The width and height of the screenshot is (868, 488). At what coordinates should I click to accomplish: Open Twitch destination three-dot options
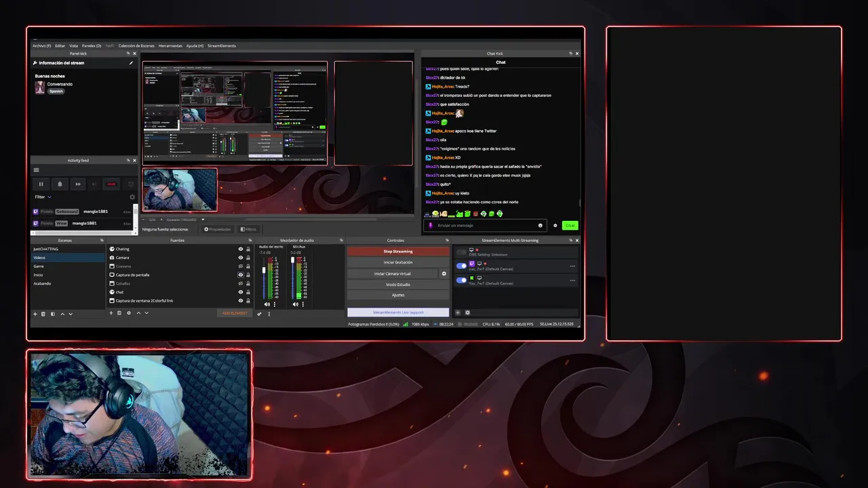tap(572, 266)
